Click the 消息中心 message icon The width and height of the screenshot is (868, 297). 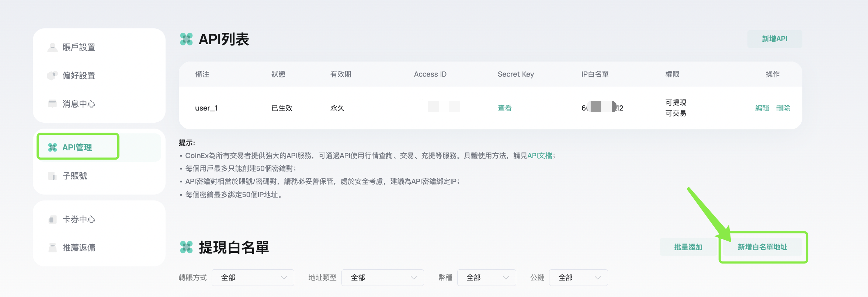(x=52, y=104)
